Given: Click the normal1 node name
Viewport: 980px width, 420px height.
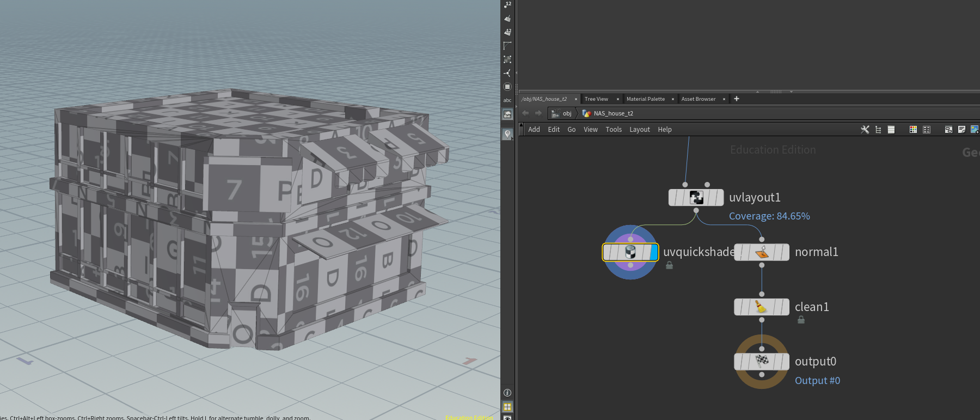Looking at the screenshot, I should tap(816, 252).
